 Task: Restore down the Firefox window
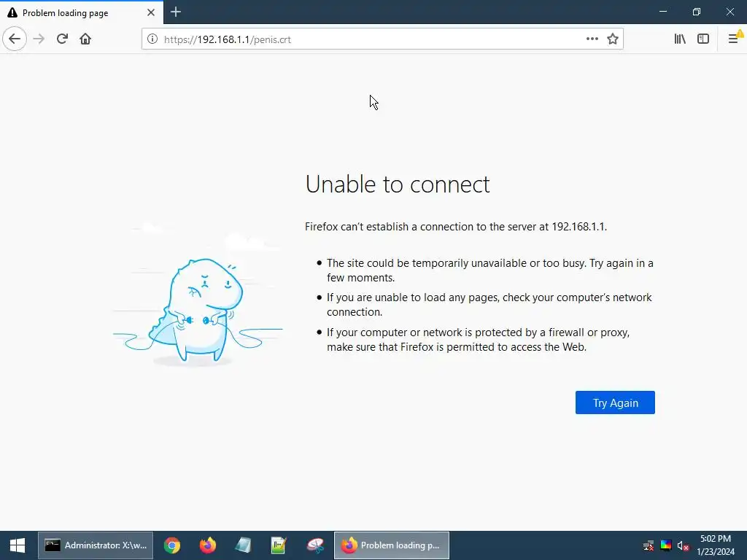click(697, 12)
